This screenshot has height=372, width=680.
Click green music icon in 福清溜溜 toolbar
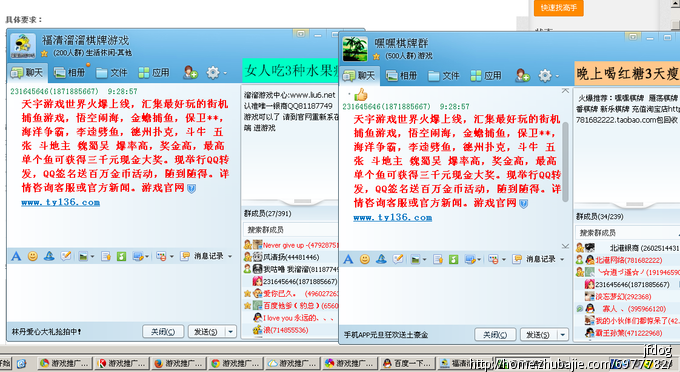tap(121, 257)
